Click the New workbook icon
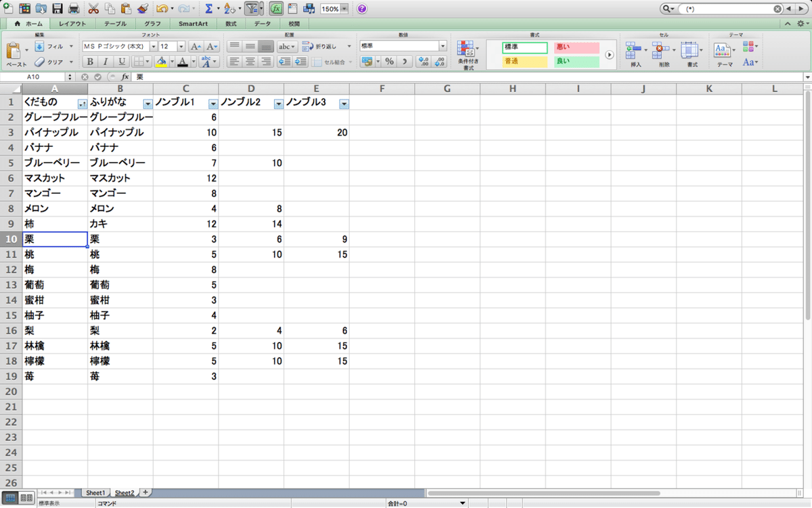The width and height of the screenshot is (812, 508). (x=7, y=9)
